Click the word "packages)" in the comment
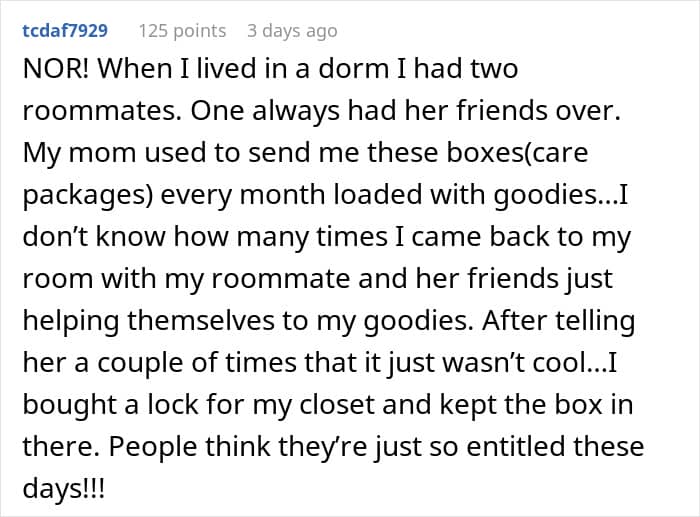700x517 pixels. click(x=88, y=196)
